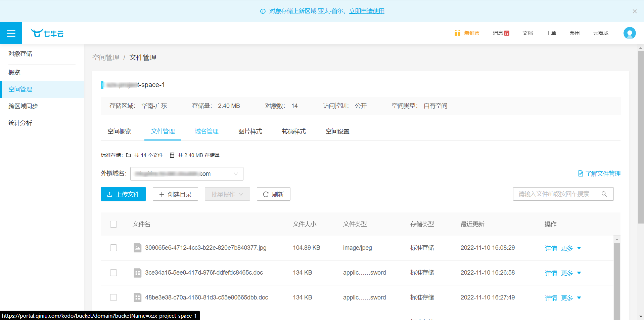Switch to the 域名管理 tab

coord(206,131)
